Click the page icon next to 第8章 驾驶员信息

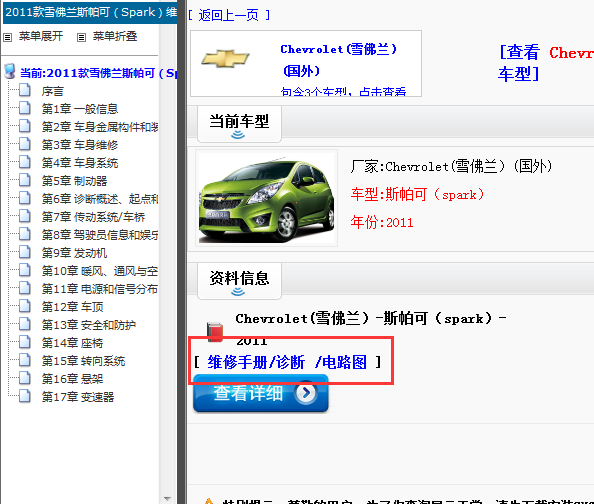click(x=25, y=234)
